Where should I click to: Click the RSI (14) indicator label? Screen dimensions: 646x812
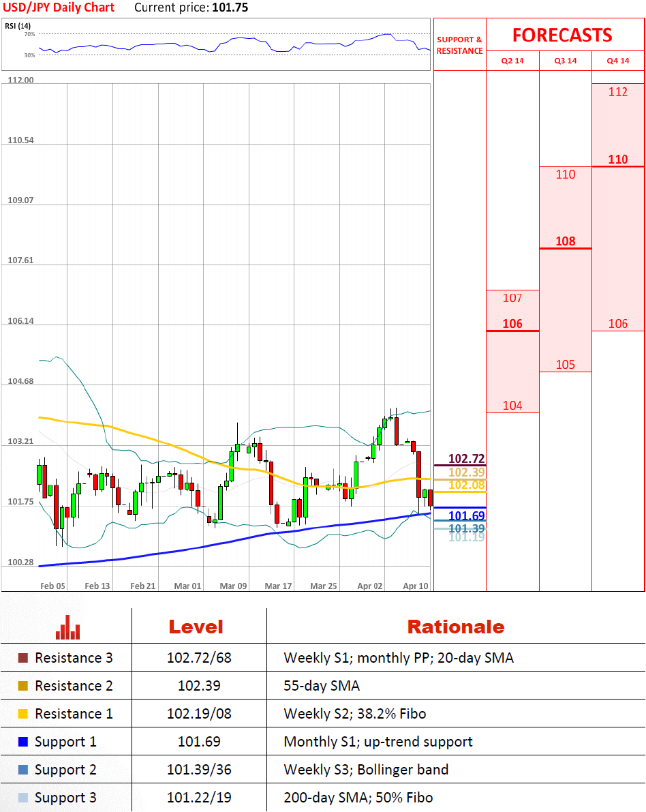pos(18,25)
